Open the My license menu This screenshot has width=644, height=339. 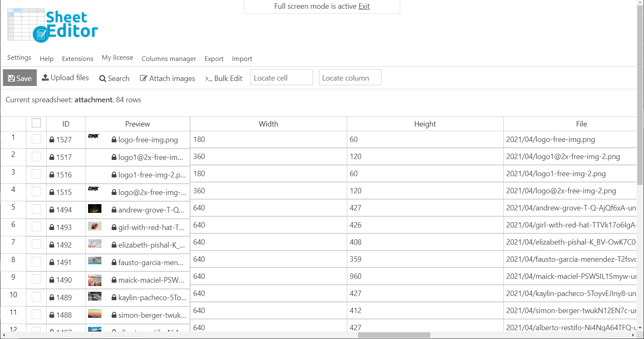[x=118, y=58]
